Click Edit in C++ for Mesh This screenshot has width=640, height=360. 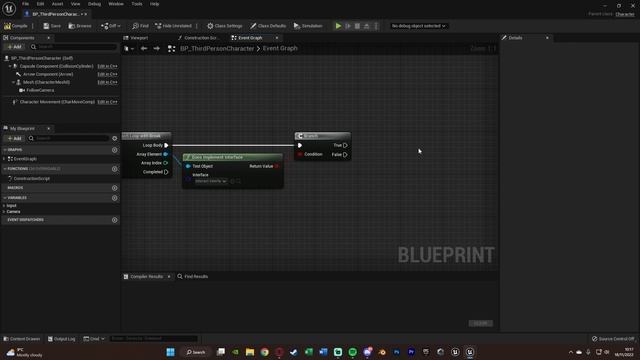pos(107,82)
